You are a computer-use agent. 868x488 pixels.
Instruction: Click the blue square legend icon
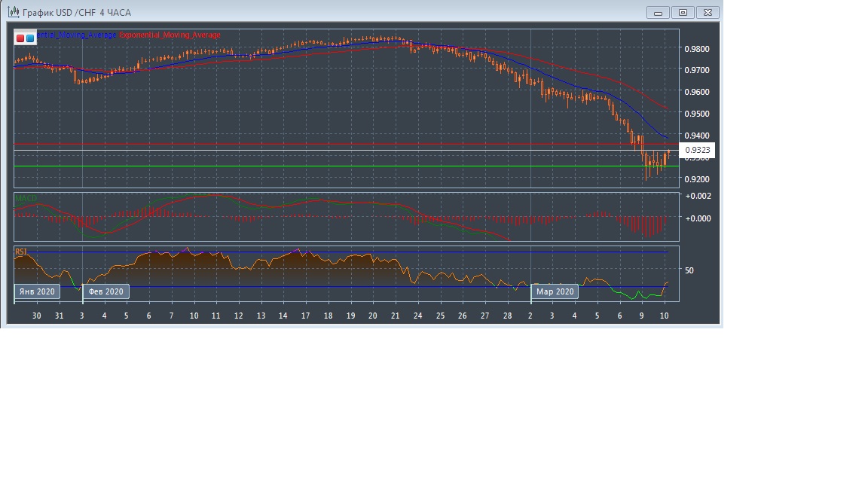pos(30,38)
